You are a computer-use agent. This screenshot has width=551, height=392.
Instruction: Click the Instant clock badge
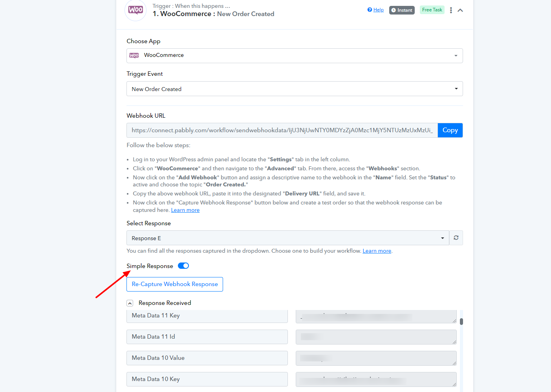click(x=402, y=10)
